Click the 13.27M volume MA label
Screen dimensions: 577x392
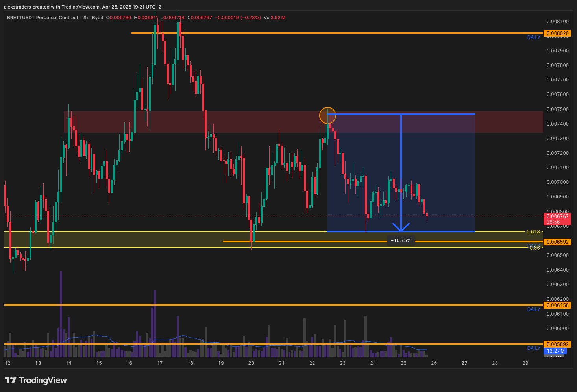point(555,351)
